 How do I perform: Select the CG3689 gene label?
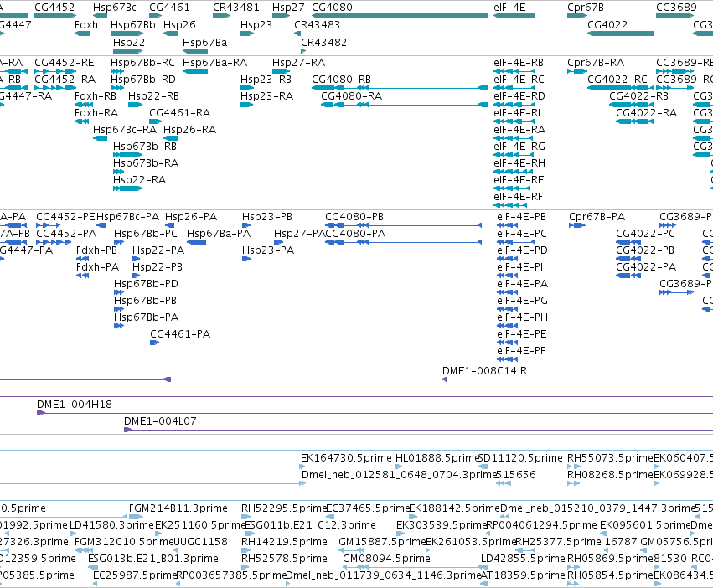(x=676, y=8)
